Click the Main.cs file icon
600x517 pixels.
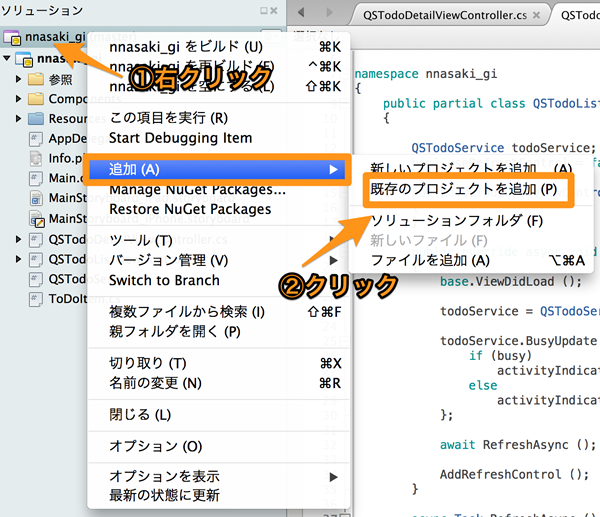(36, 178)
